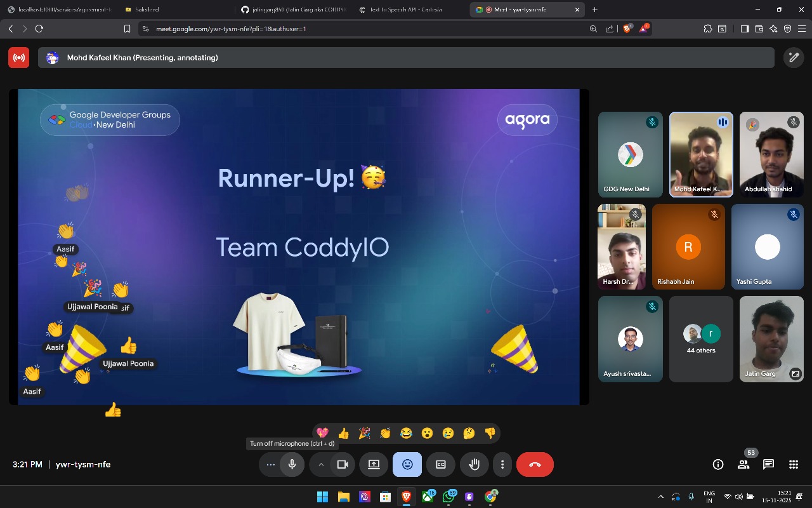Toggle the camera on or off
812x508 pixels.
point(343,464)
